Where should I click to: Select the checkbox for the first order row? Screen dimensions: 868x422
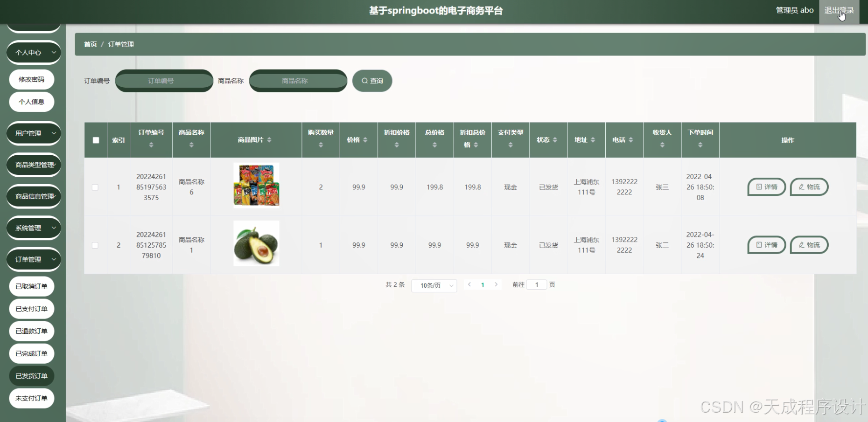[x=95, y=187]
